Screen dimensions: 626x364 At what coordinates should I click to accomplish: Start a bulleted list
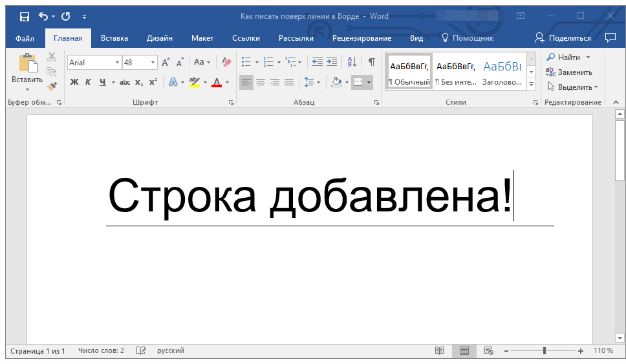click(246, 62)
